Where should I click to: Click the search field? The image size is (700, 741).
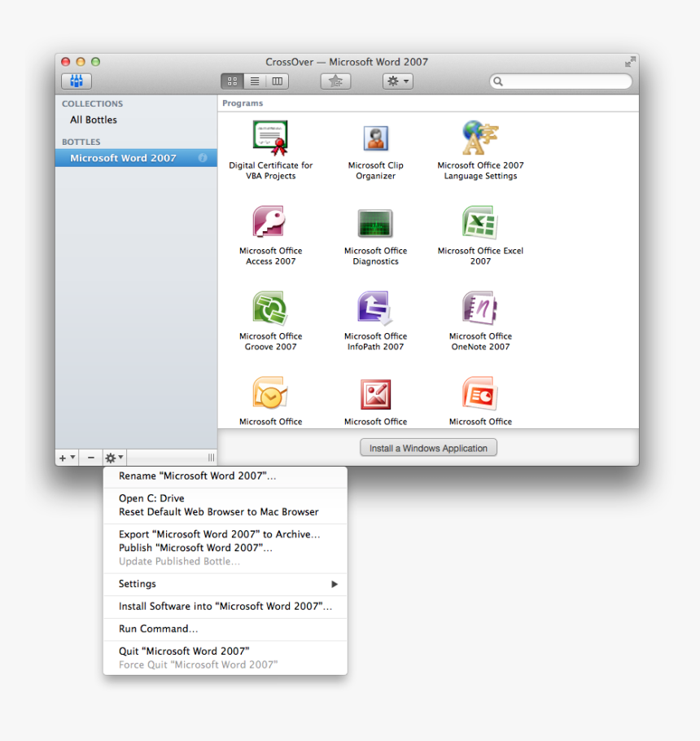click(561, 81)
